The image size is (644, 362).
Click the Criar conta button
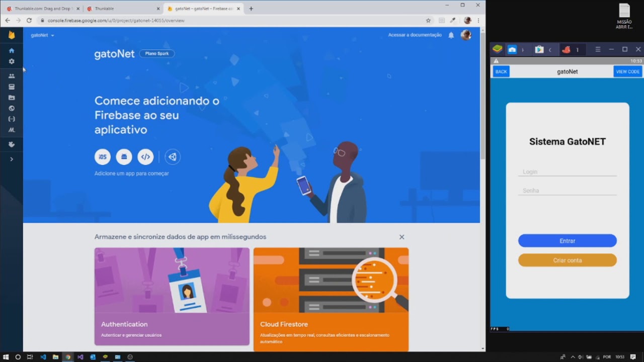coord(568,260)
